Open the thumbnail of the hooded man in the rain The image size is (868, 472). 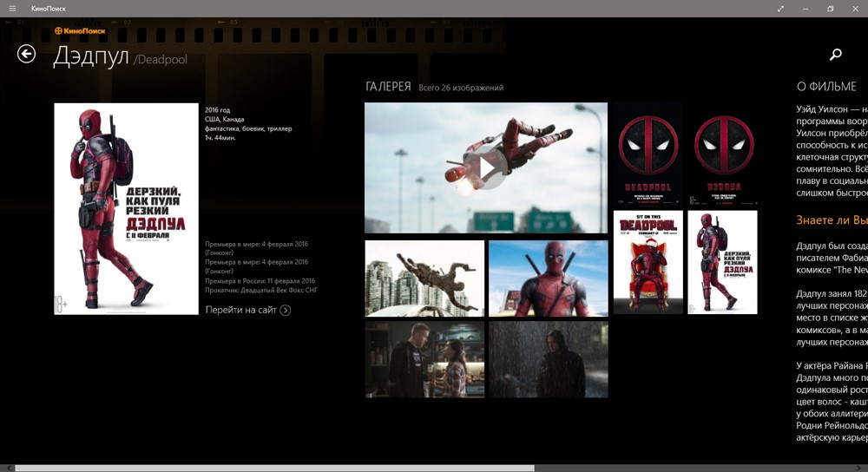(548, 360)
